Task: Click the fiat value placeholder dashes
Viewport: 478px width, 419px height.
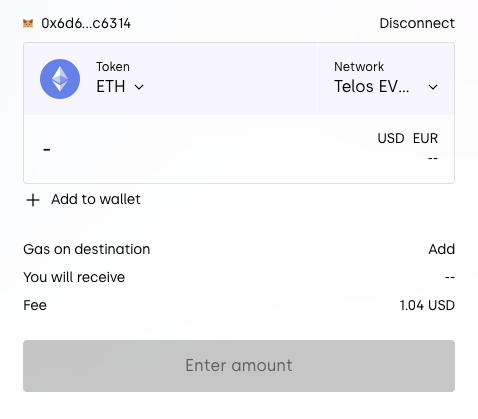Action: pos(433,158)
